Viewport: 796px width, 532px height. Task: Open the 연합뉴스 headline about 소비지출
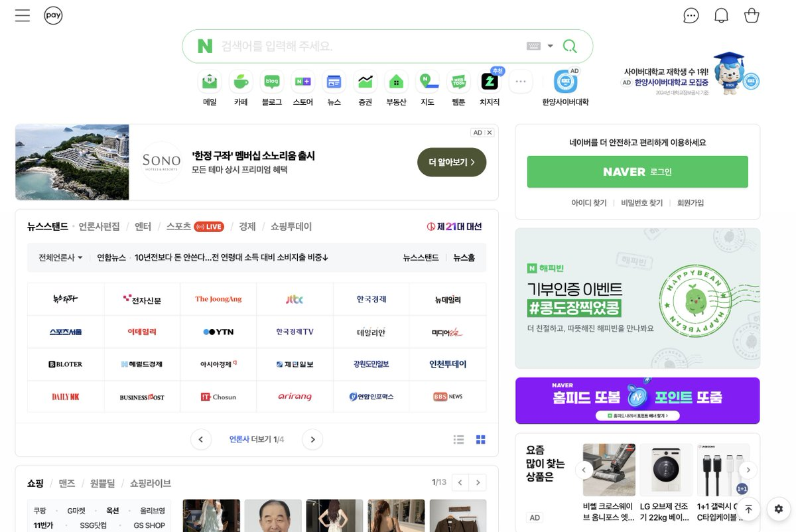tap(232, 257)
